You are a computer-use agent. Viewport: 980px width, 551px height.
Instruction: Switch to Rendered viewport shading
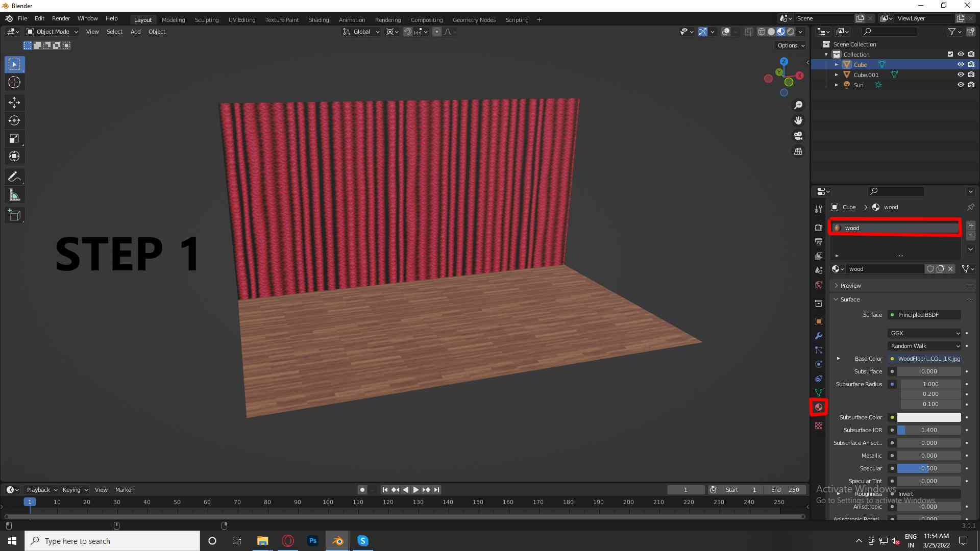point(790,32)
